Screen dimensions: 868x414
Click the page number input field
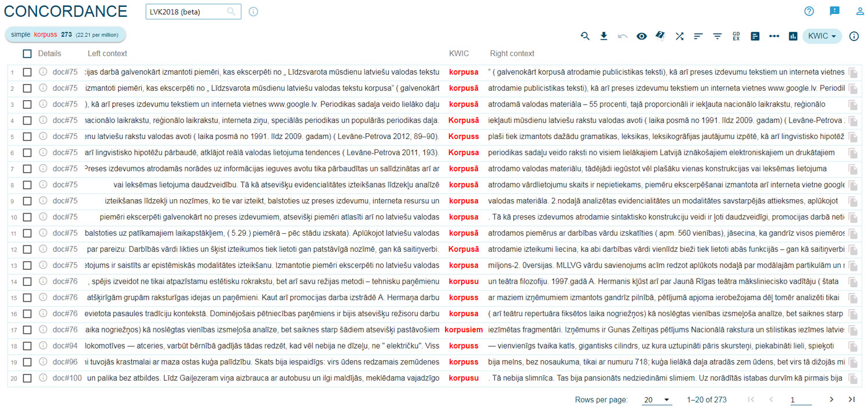pos(800,400)
